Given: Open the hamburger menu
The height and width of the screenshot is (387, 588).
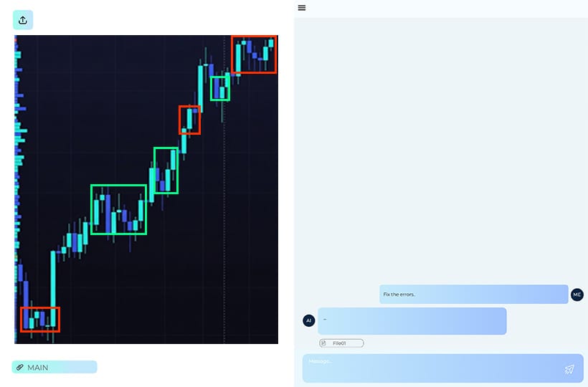Looking at the screenshot, I should (302, 8).
